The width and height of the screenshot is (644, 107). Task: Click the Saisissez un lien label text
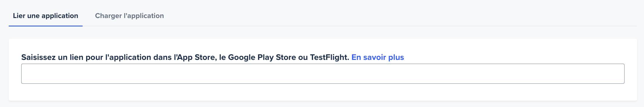(x=185, y=57)
